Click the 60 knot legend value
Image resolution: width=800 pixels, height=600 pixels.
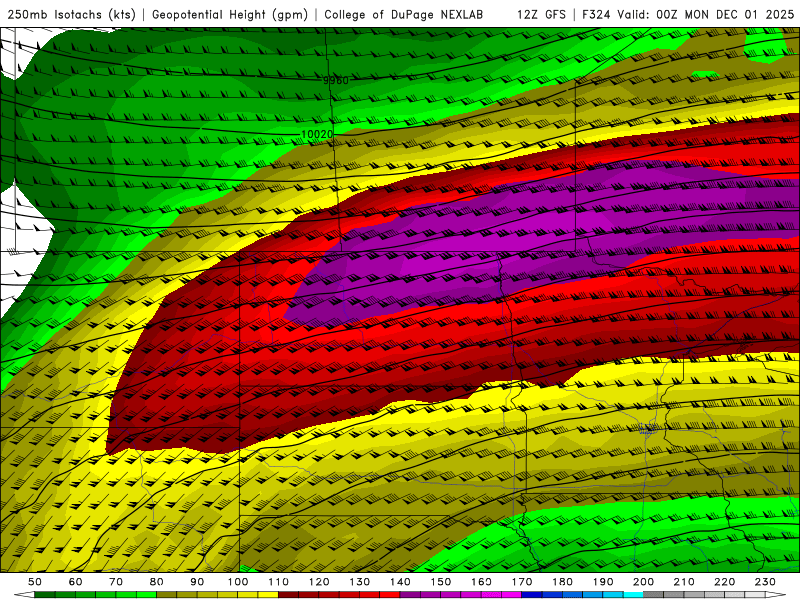(x=75, y=582)
